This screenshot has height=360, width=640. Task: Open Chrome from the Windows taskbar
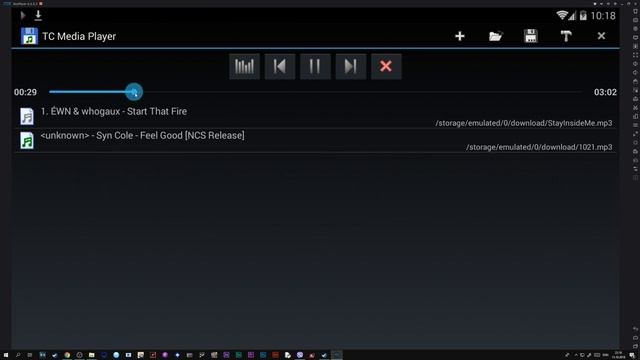(67, 355)
